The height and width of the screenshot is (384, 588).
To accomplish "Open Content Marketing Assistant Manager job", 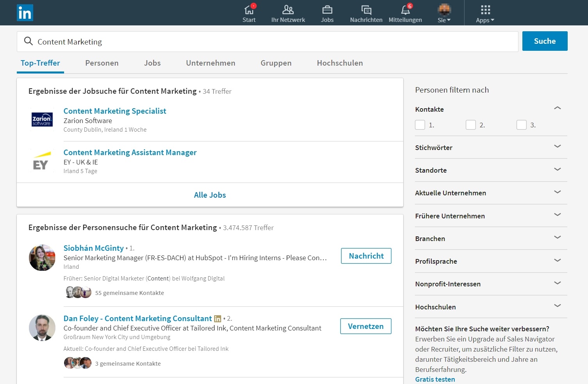I will click(x=130, y=152).
